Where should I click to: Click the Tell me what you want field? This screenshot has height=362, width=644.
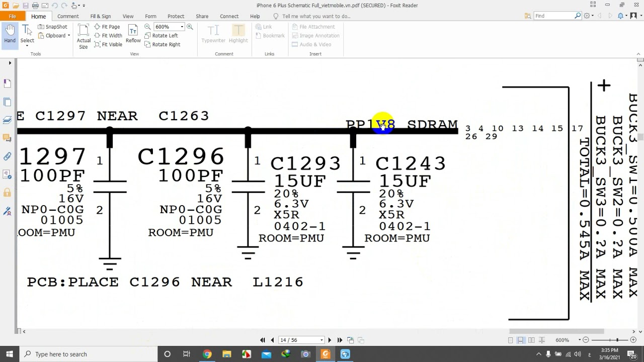click(x=316, y=16)
